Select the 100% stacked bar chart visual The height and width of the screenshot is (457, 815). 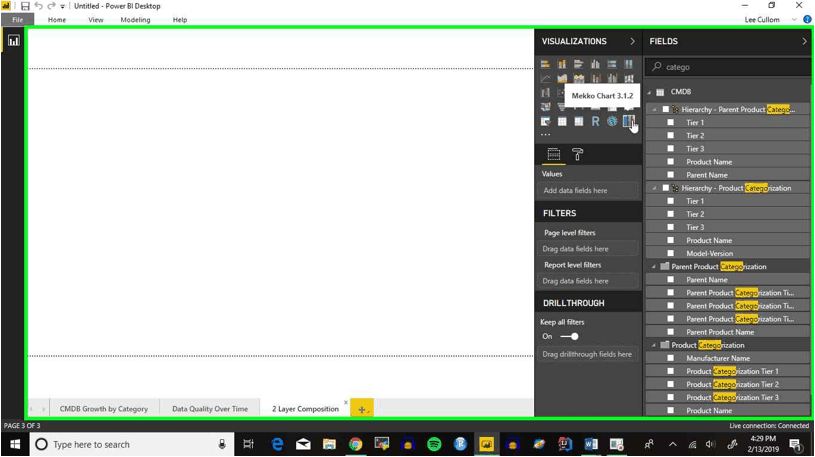pyautogui.click(x=612, y=64)
